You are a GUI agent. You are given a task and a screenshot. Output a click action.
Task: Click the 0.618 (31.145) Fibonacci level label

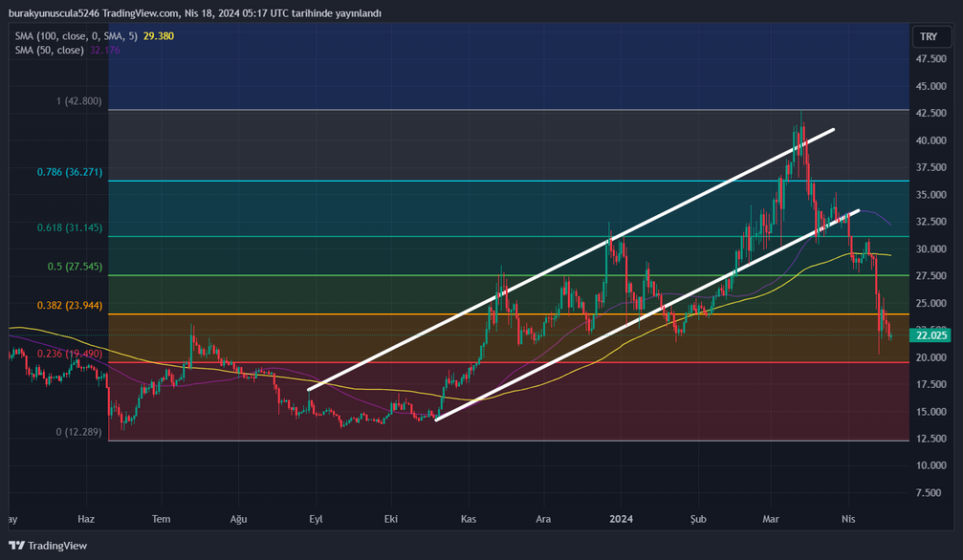(x=69, y=227)
